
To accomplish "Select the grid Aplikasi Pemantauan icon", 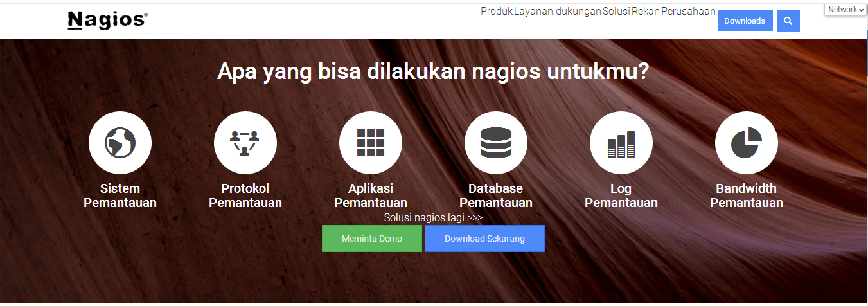I will tap(371, 143).
